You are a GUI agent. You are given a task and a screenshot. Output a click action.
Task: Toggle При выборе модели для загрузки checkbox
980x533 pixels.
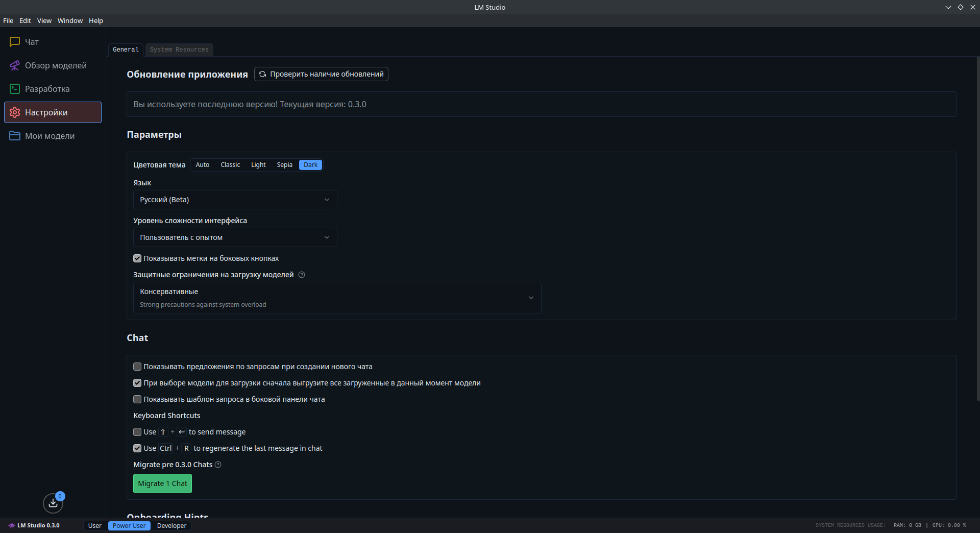click(x=137, y=383)
